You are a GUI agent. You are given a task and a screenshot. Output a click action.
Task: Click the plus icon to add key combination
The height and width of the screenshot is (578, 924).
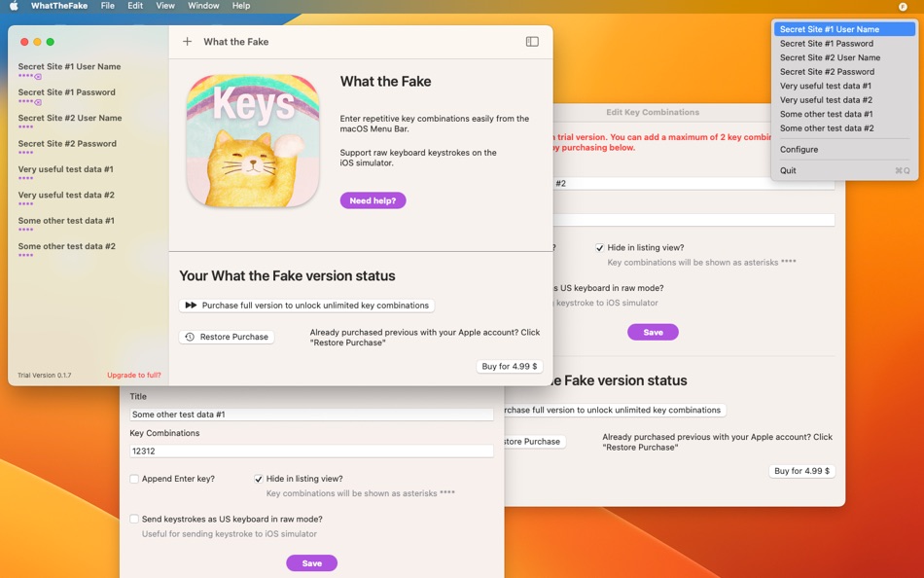coord(187,41)
